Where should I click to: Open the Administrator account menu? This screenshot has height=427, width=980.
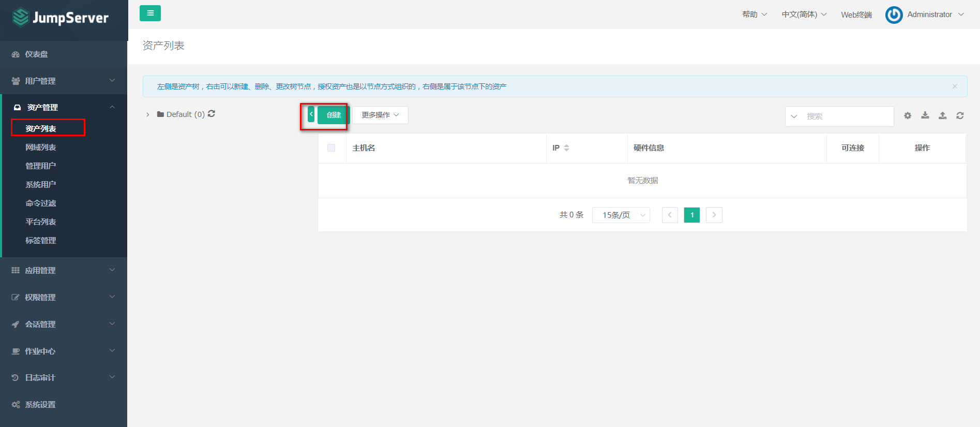(936, 14)
